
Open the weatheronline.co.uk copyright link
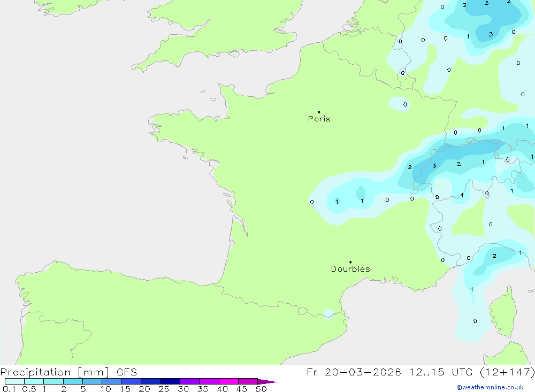click(x=490, y=387)
